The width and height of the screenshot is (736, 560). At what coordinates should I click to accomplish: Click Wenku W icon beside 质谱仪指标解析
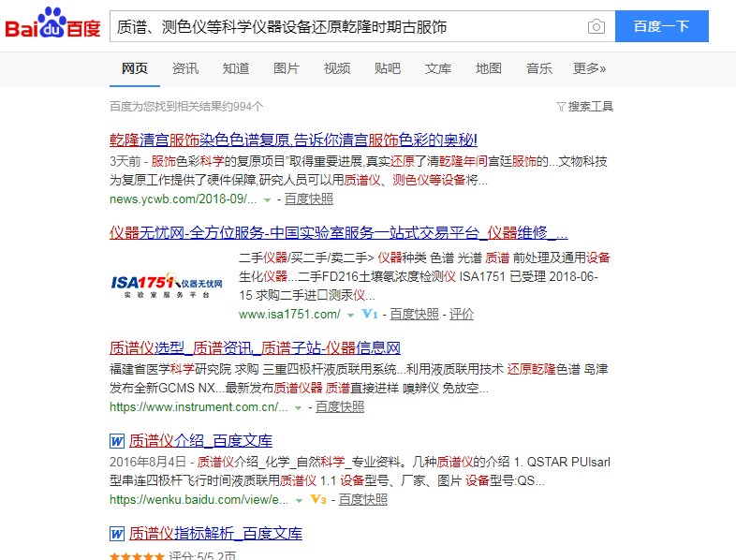coord(117,534)
